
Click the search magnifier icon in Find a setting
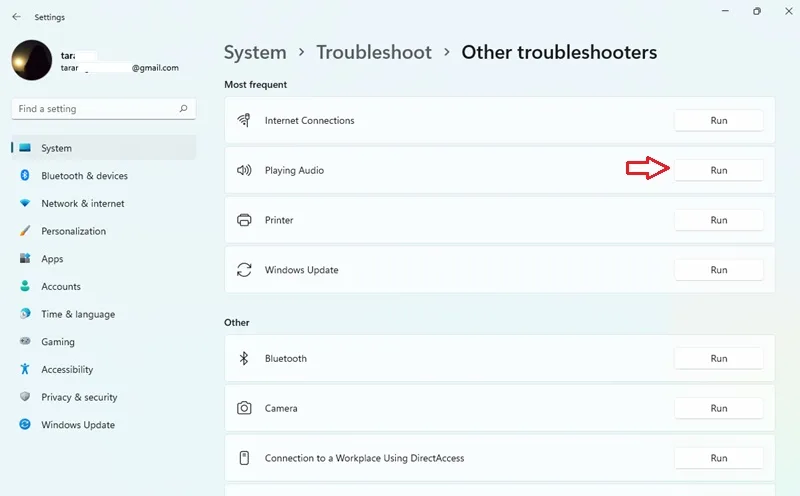(x=184, y=108)
